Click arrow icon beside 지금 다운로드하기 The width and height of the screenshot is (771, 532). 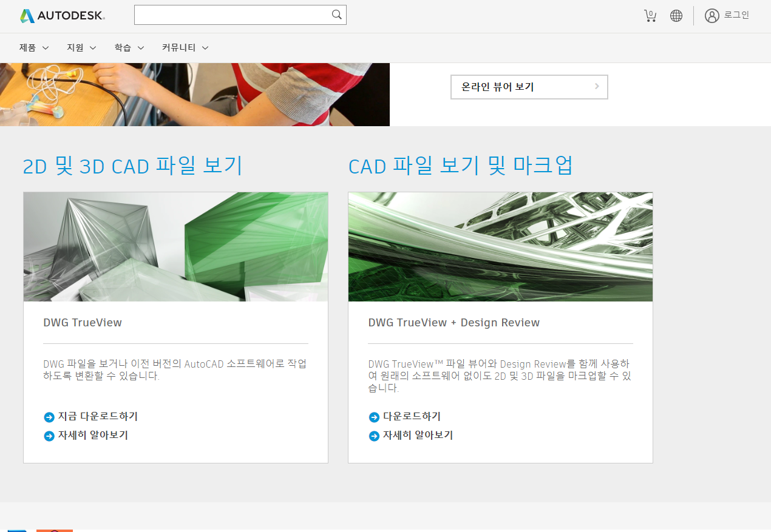49,417
